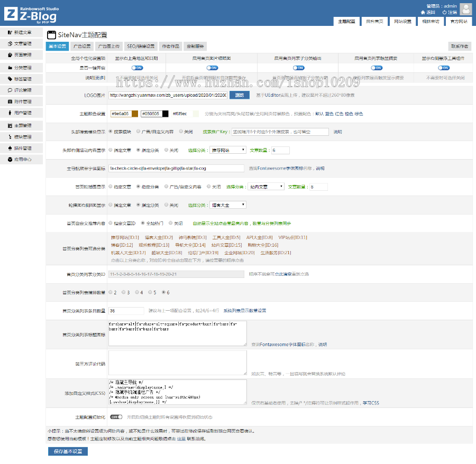Open 应用中心 via its cube icon

pyautogui.click(x=10, y=159)
